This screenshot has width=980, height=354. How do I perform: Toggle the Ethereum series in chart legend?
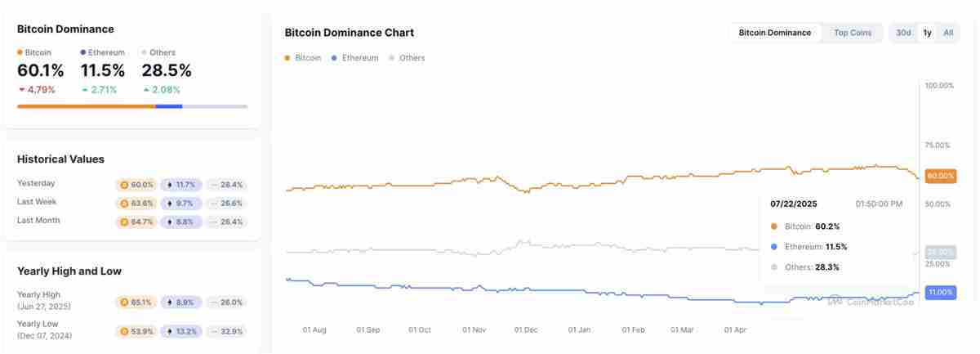pyautogui.click(x=354, y=58)
